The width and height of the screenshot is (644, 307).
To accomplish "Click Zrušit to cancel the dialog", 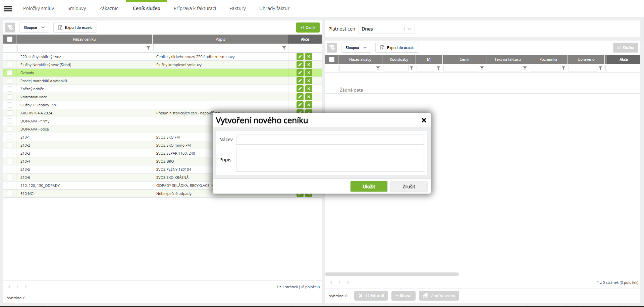I will pos(409,187).
